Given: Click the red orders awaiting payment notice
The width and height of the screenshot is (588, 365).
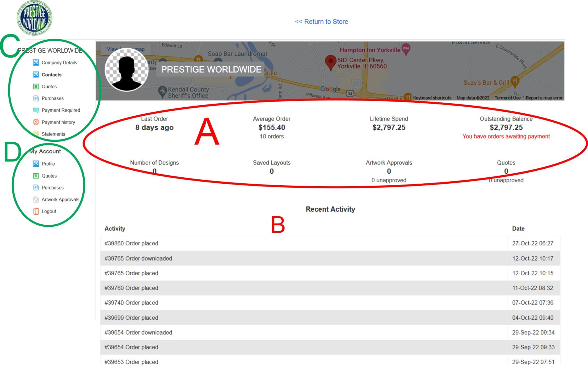Looking at the screenshot, I should pos(506,137).
